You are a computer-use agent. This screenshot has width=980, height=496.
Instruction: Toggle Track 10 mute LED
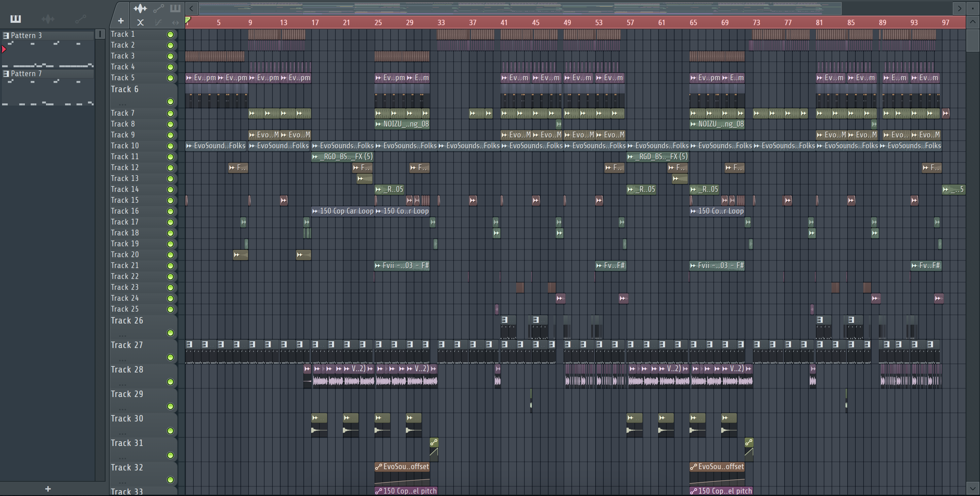coord(171,146)
